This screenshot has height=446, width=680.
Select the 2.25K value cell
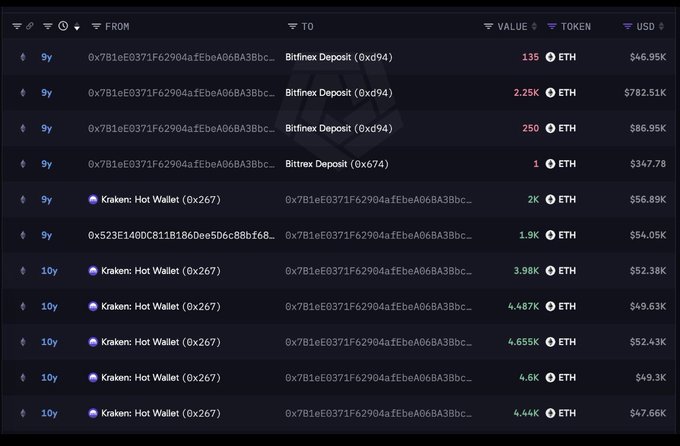[526, 92]
